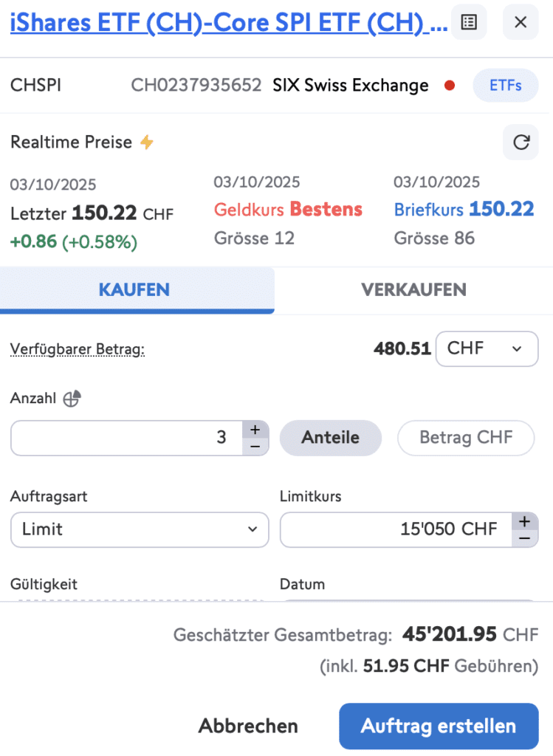Switch order entry to Betrag CHF
The image size is (553, 756).
(465, 438)
